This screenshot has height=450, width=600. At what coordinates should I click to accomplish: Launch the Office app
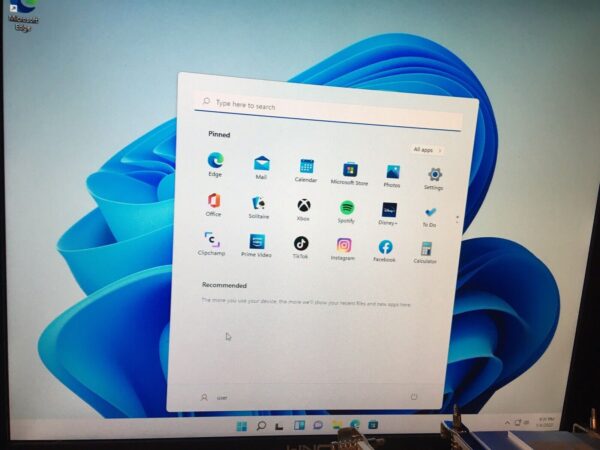coord(214,204)
